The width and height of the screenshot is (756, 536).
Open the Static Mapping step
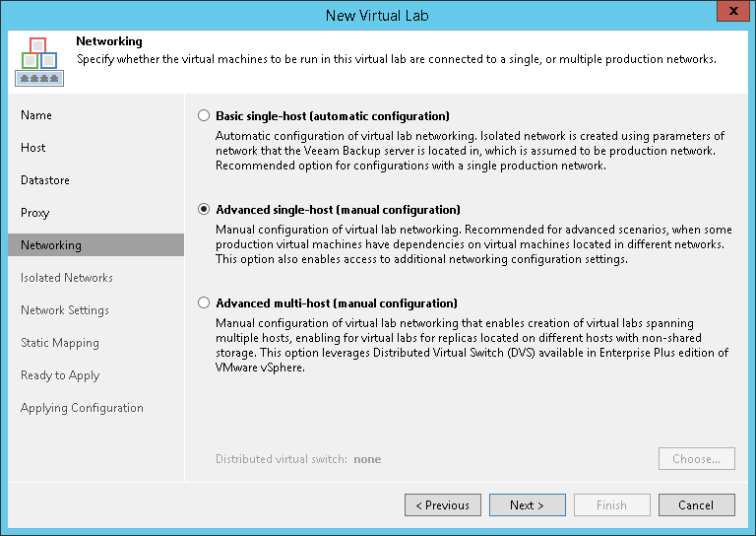[60, 343]
